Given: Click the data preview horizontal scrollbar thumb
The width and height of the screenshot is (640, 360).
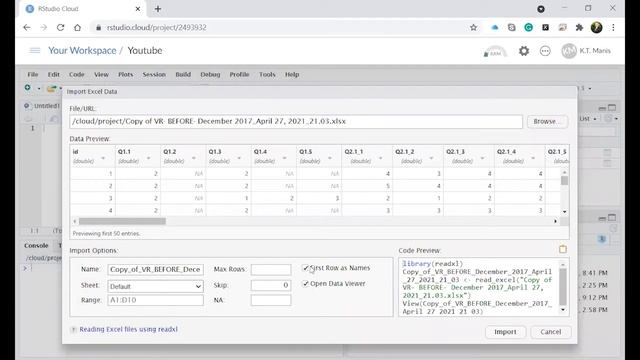Looking at the screenshot, I should point(122,221).
